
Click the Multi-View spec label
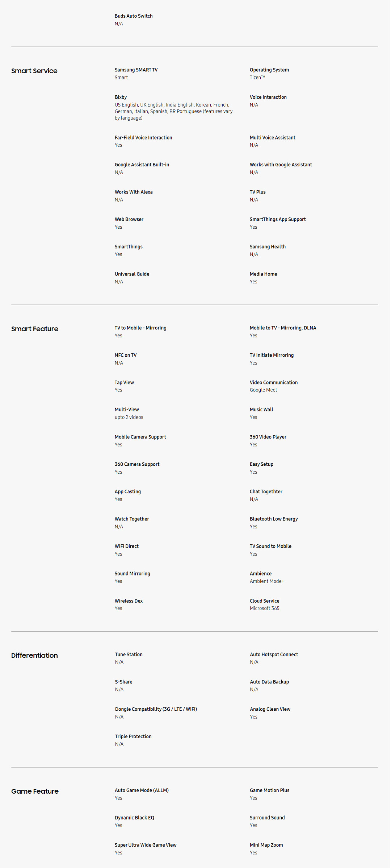[127, 410]
